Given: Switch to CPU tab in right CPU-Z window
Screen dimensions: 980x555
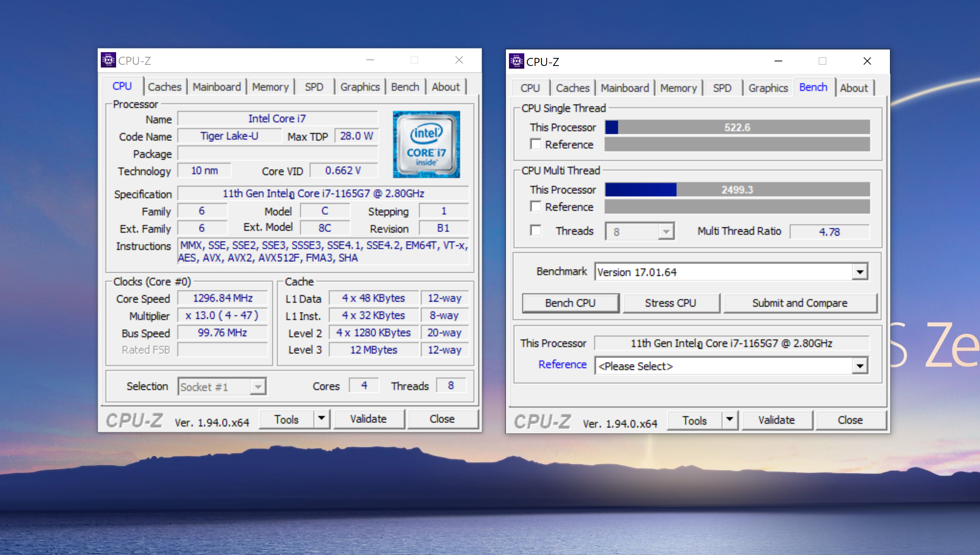Looking at the screenshot, I should [x=530, y=88].
